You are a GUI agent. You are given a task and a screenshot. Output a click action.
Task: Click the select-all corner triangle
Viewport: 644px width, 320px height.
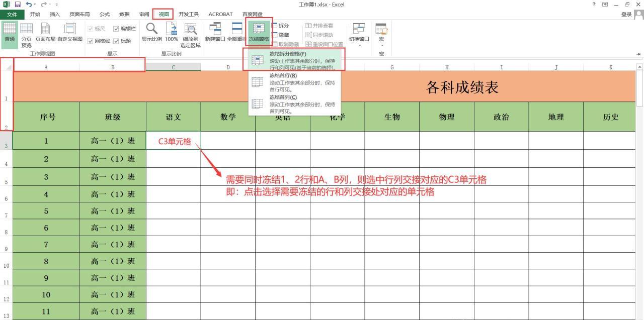pyautogui.click(x=8, y=67)
